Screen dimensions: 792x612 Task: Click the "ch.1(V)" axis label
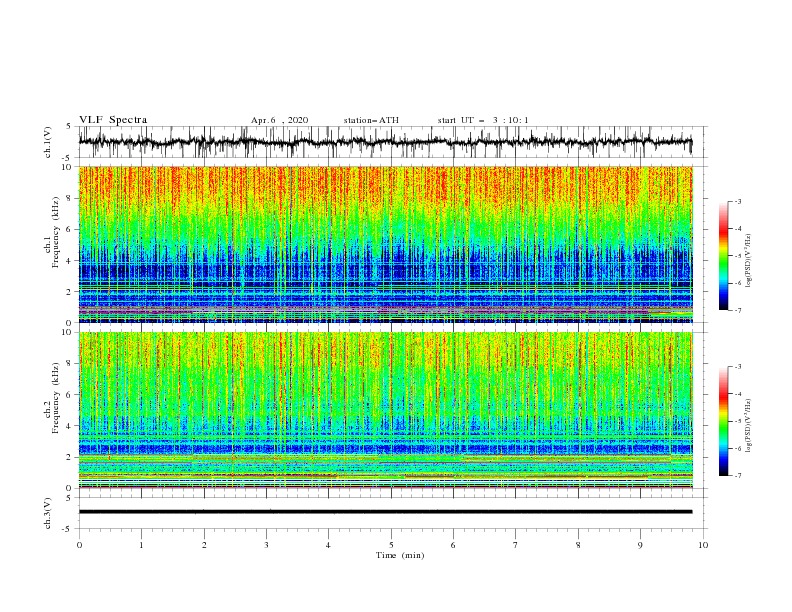(48, 142)
